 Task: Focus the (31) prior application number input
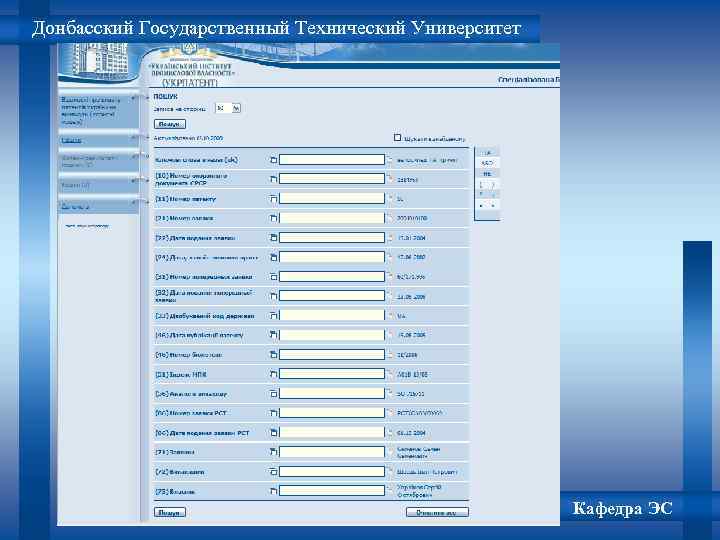[x=332, y=276]
